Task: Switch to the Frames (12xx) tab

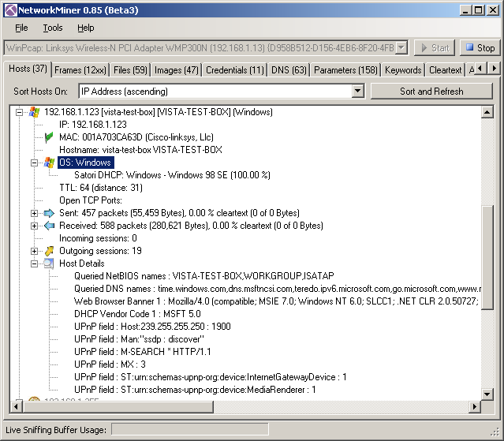Action: click(80, 70)
